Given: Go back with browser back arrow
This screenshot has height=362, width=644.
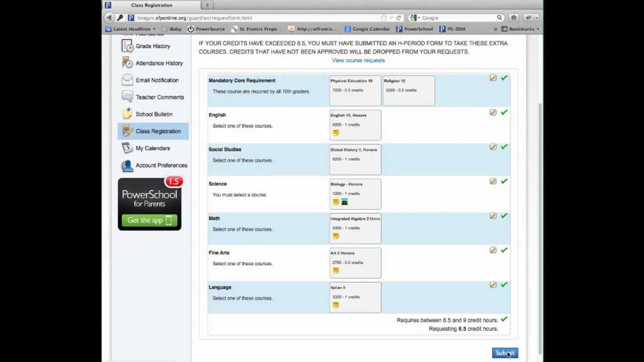Looking at the screenshot, I should (109, 18).
